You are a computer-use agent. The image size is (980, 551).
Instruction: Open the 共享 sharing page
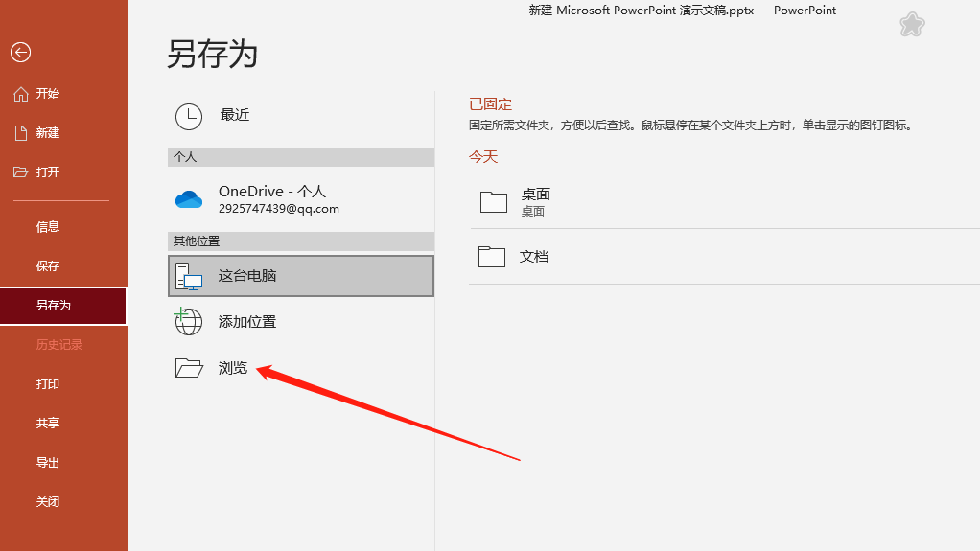point(48,424)
